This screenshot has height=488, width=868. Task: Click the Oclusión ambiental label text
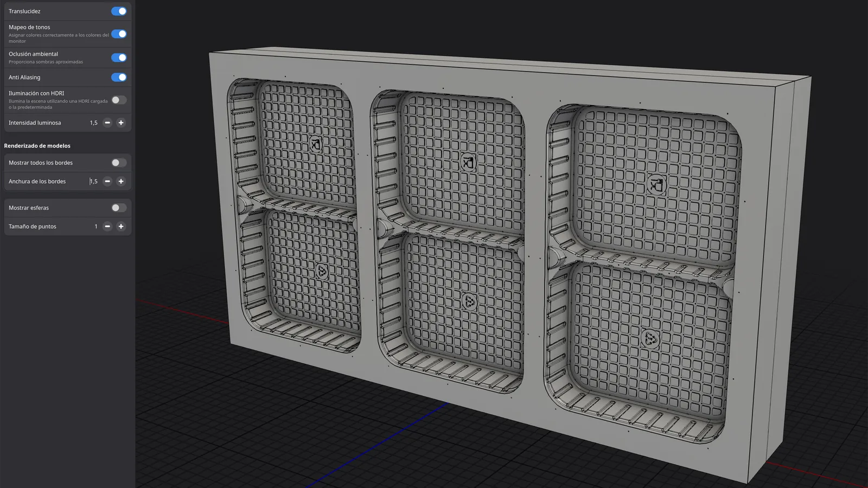coord(33,54)
